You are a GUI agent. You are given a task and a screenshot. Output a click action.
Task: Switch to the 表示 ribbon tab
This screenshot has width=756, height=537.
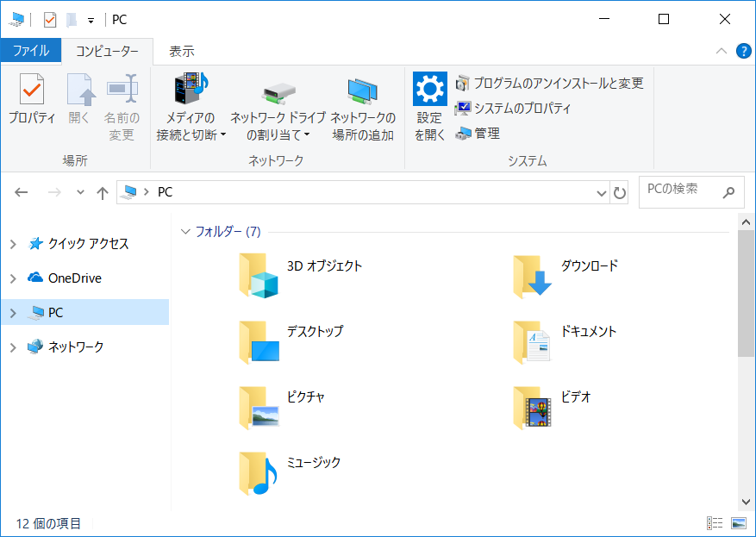pyautogui.click(x=181, y=51)
